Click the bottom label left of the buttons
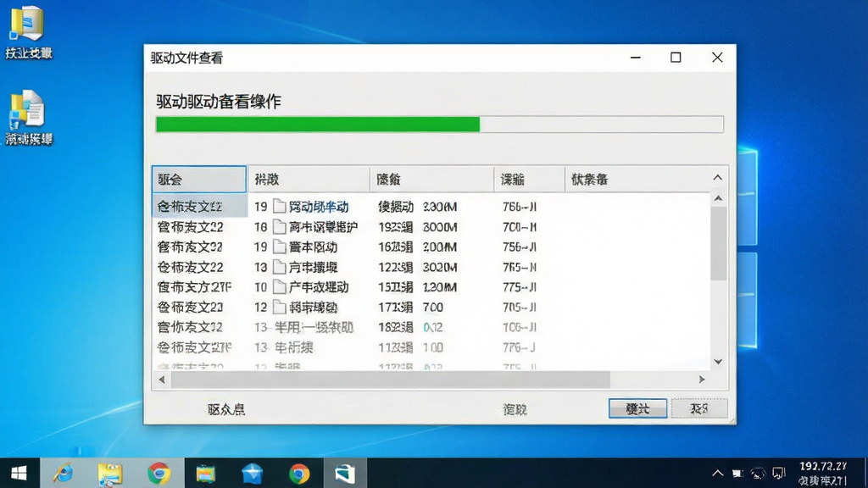 [x=515, y=409]
